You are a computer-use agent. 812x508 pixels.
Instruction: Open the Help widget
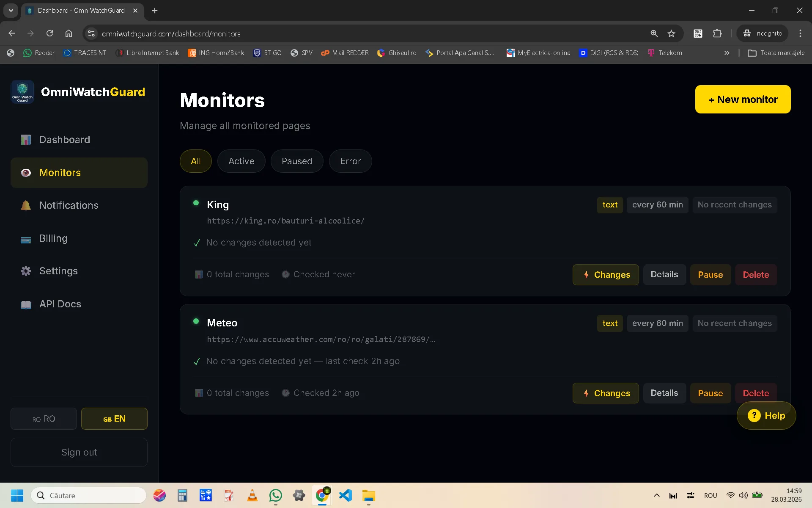(x=766, y=416)
